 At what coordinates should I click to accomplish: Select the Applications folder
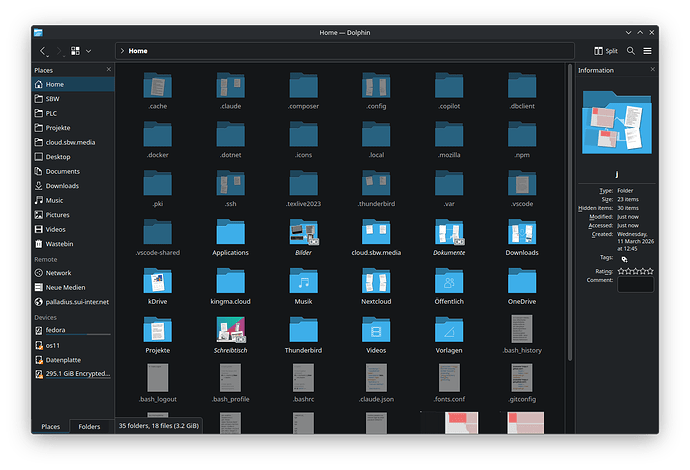coord(231,237)
